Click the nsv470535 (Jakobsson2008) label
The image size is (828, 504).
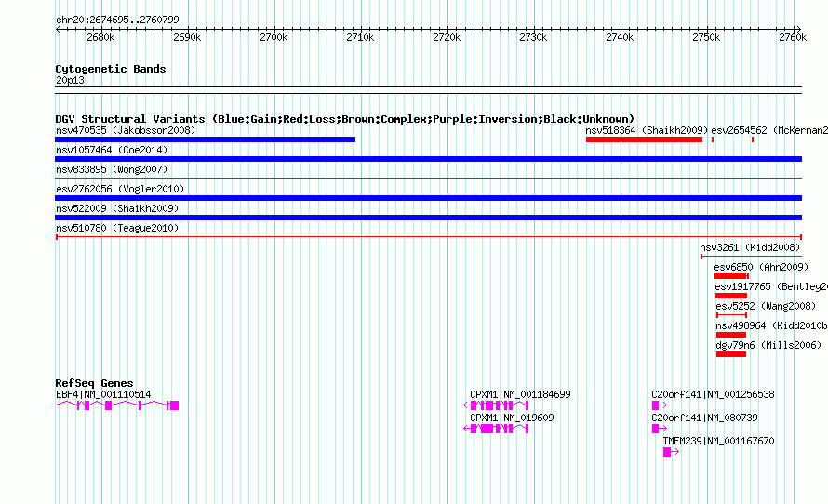(x=126, y=130)
